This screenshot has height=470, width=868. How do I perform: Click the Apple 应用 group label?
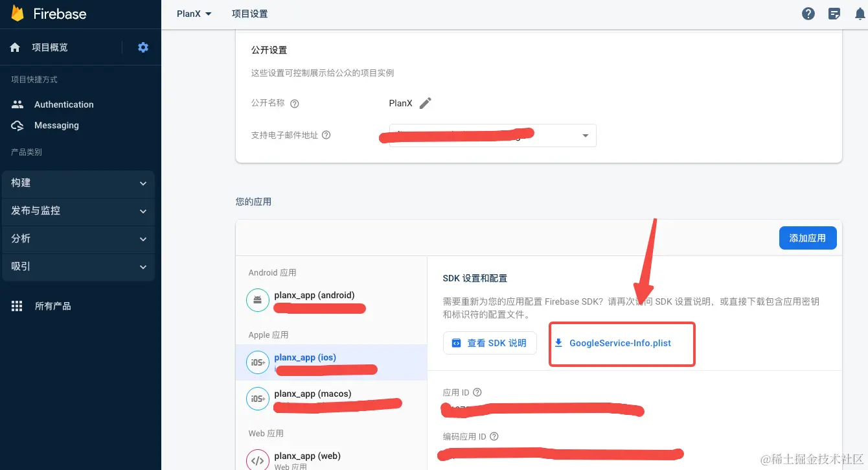click(268, 335)
